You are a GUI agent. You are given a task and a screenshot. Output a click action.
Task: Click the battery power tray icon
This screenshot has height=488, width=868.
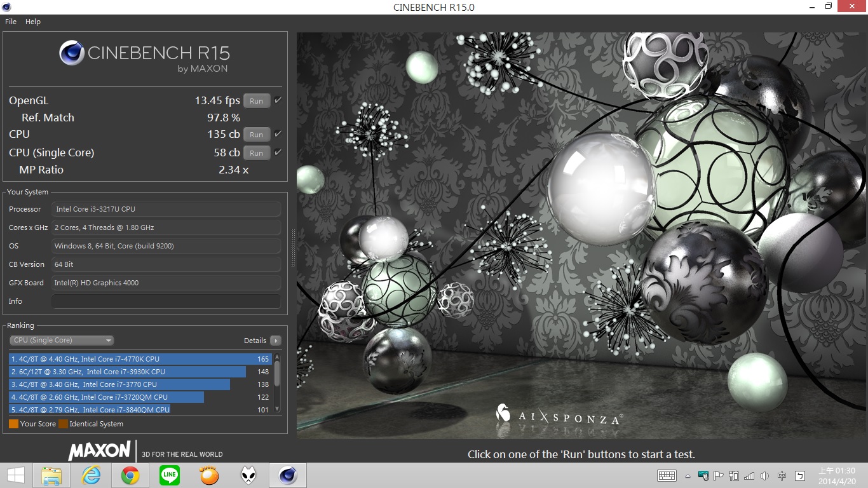[734, 475]
